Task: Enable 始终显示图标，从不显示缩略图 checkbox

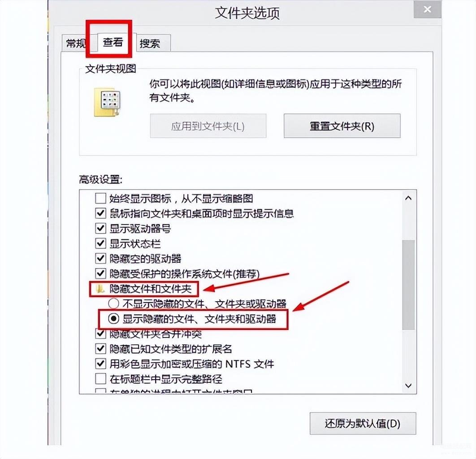Action: pos(100,198)
